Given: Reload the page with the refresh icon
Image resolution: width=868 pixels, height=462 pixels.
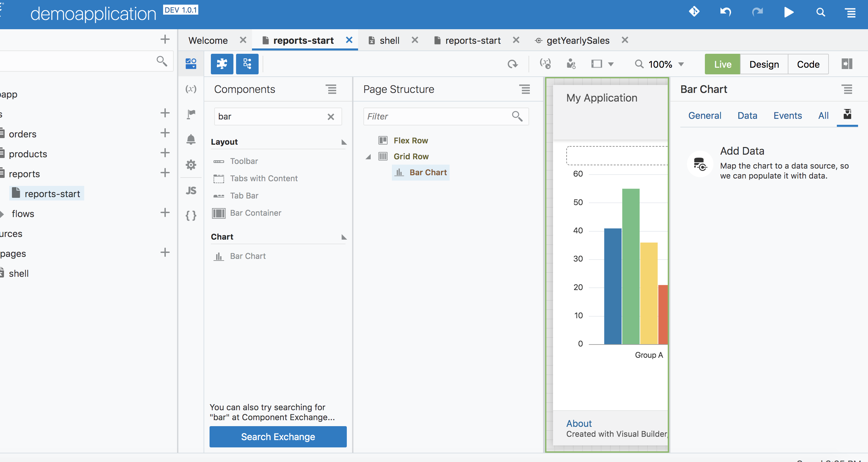Looking at the screenshot, I should tap(513, 64).
